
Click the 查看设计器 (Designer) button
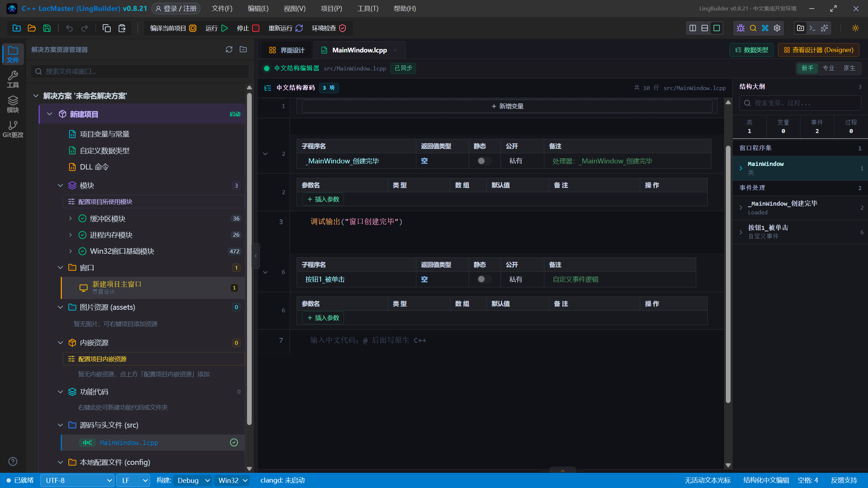pyautogui.click(x=818, y=50)
